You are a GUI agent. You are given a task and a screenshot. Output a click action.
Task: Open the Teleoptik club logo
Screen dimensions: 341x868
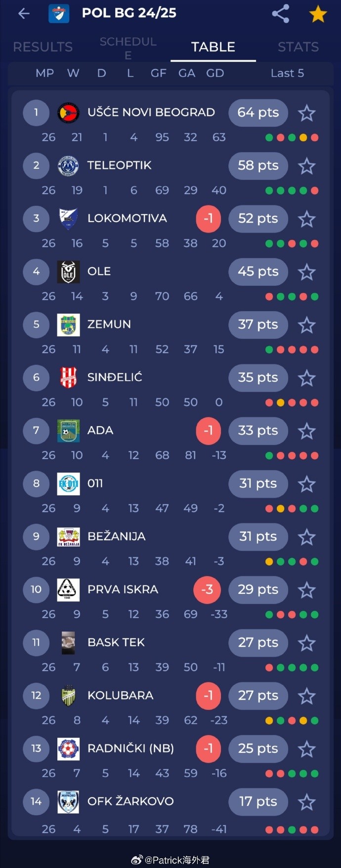click(x=68, y=165)
